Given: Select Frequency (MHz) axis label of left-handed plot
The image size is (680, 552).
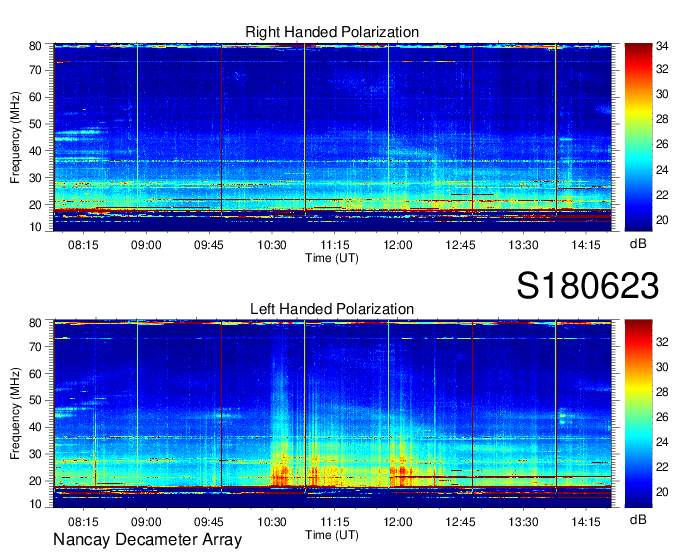Looking at the screenshot, I should pyautogui.click(x=16, y=414).
